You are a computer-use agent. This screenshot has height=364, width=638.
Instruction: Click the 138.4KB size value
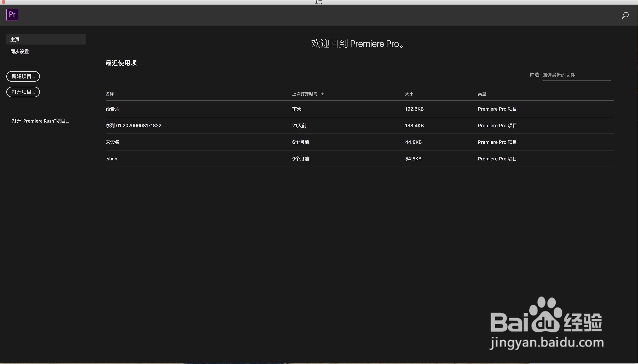[414, 126]
